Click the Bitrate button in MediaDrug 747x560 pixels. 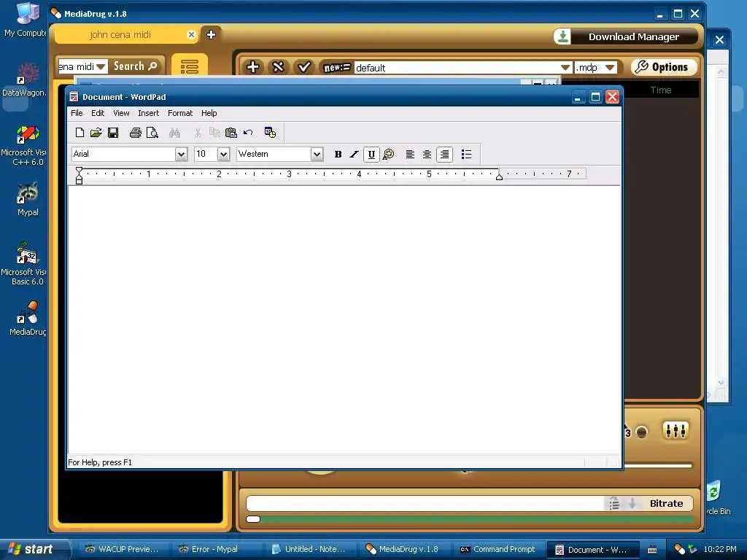point(666,503)
